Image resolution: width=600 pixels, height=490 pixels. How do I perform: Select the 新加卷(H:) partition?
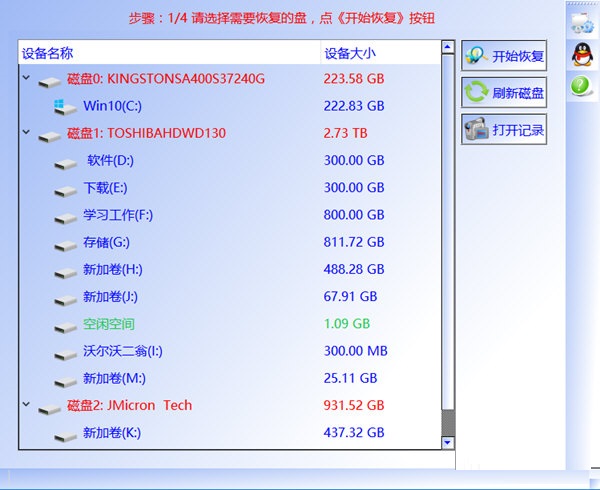(113, 269)
